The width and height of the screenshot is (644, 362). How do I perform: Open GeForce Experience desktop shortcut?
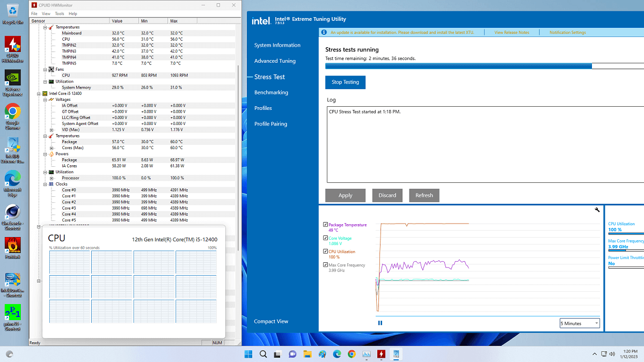coord(13,83)
